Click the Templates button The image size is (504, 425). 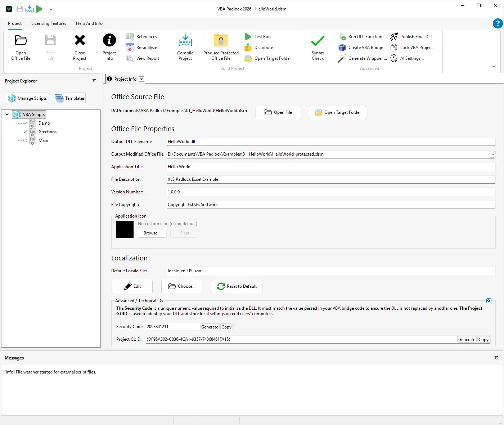click(x=70, y=98)
